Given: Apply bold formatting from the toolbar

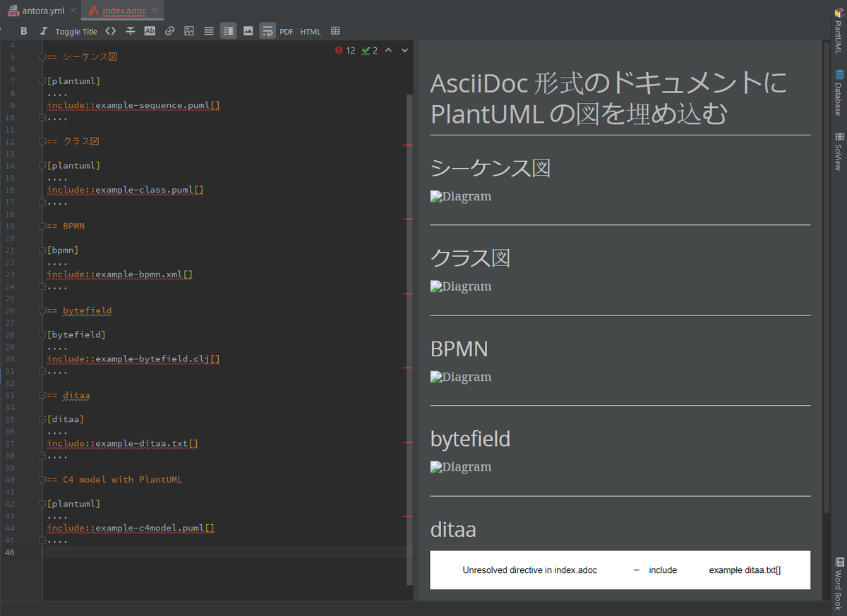Looking at the screenshot, I should pyautogui.click(x=24, y=31).
